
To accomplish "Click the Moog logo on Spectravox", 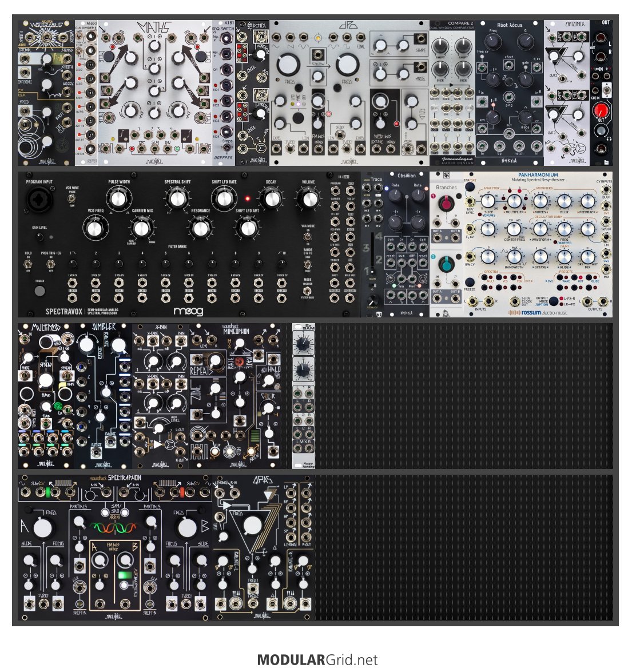I will [188, 312].
